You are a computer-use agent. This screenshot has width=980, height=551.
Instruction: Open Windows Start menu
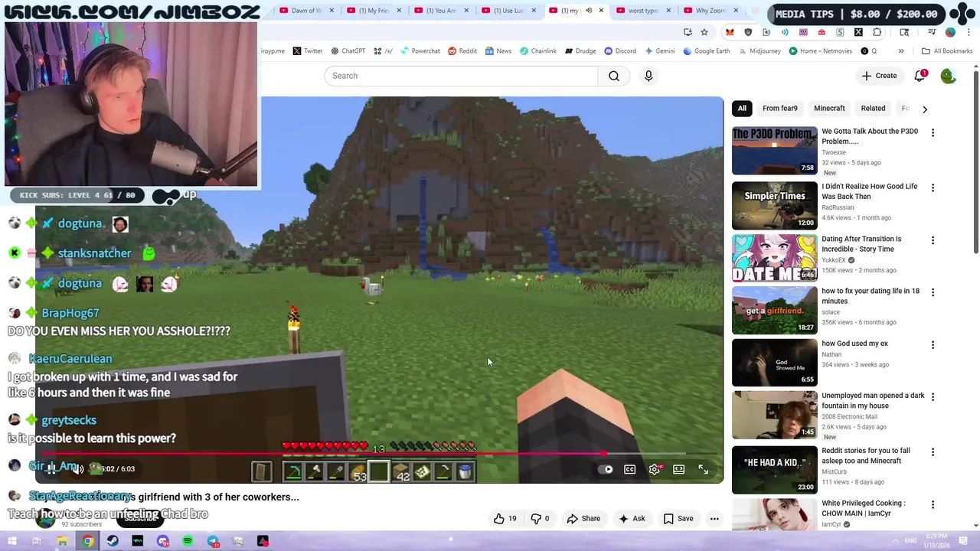[12, 541]
